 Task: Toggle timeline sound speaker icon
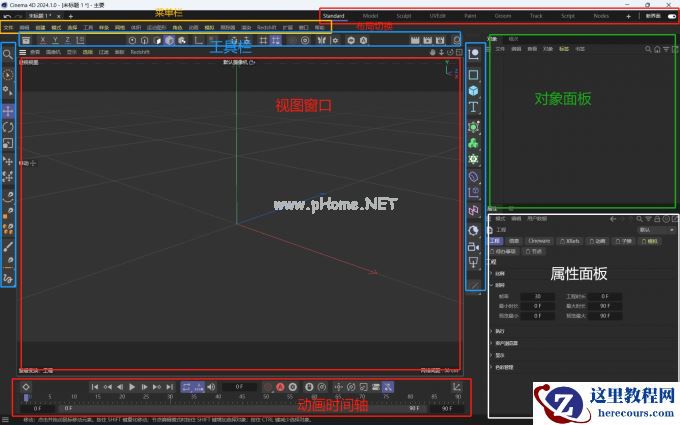pyautogui.click(x=211, y=387)
